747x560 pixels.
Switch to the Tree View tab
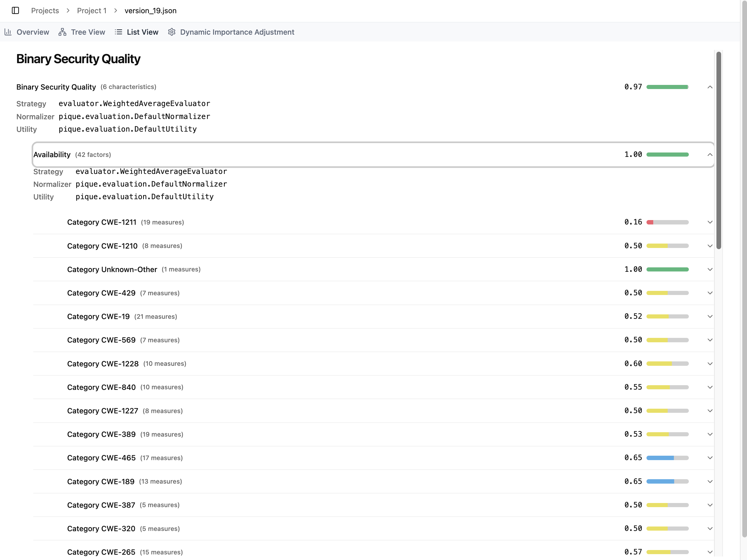(88, 32)
